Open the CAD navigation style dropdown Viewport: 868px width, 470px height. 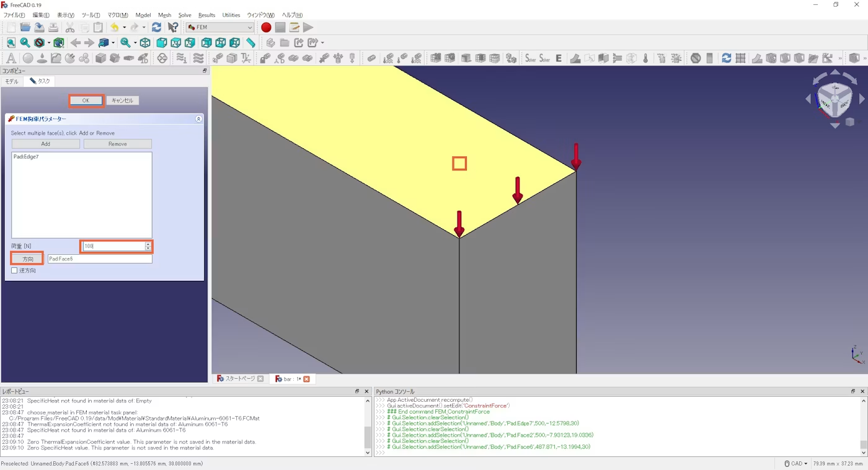pos(796,464)
